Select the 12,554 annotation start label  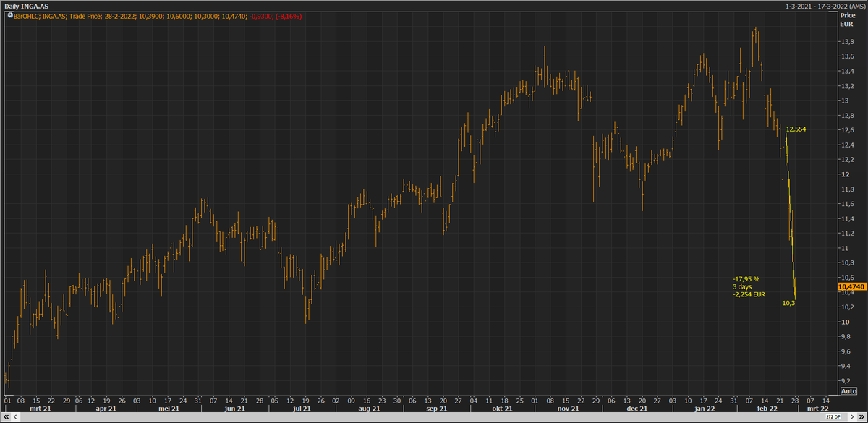(796, 129)
